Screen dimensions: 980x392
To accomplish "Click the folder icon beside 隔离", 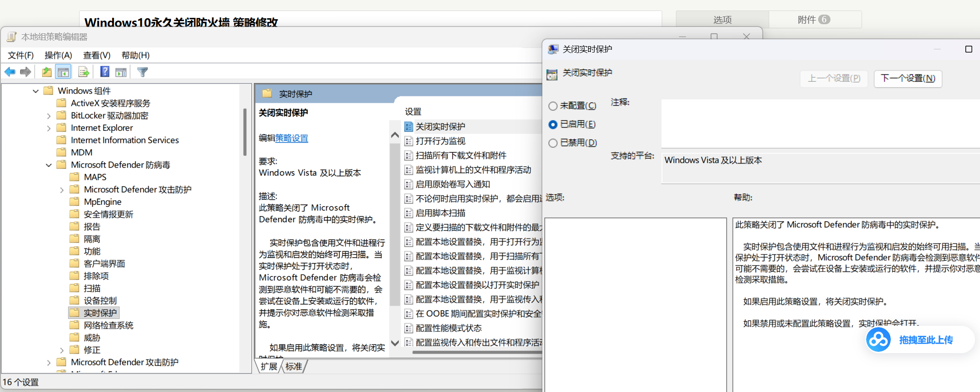I will click(75, 238).
